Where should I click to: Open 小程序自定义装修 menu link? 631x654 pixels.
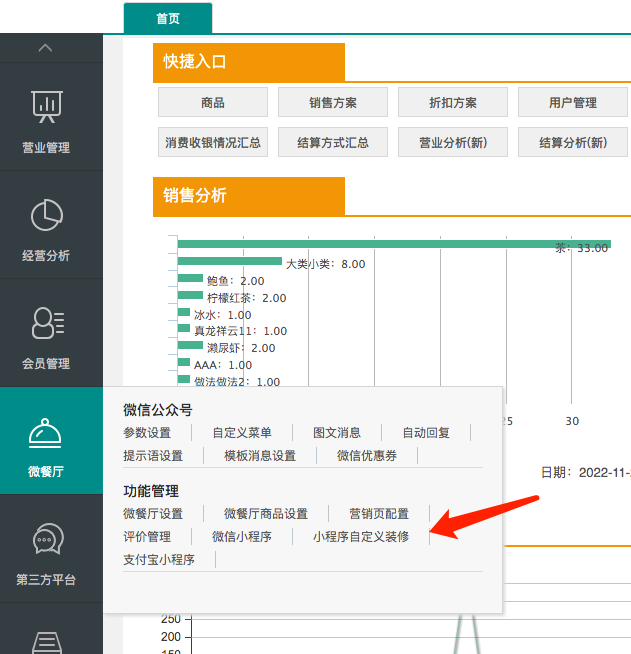pos(361,537)
